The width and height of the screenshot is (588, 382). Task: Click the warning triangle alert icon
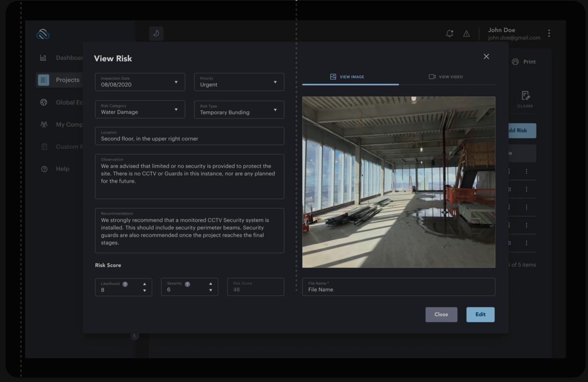[466, 34]
